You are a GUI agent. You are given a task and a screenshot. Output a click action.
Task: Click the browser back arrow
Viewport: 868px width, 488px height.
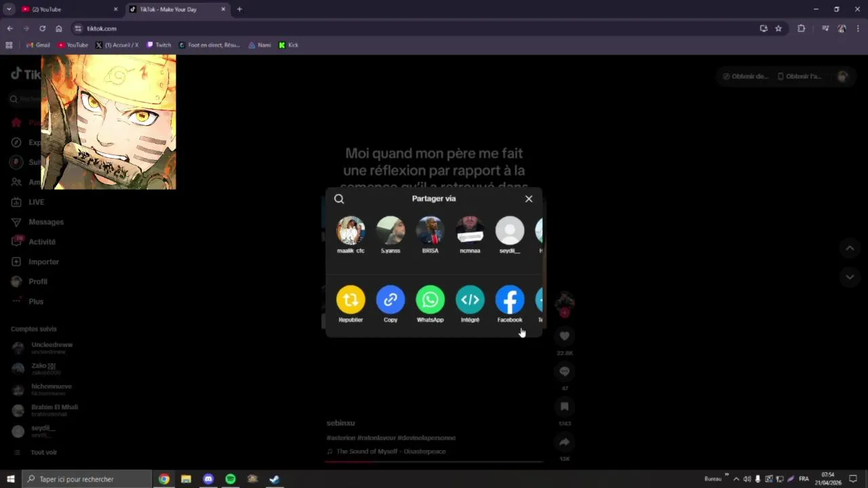9,28
